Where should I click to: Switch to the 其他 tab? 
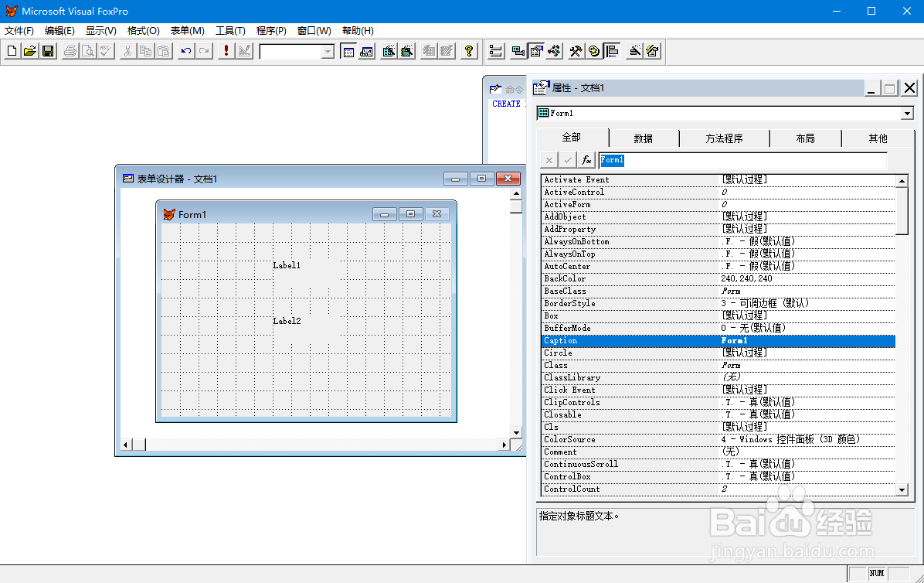point(878,138)
